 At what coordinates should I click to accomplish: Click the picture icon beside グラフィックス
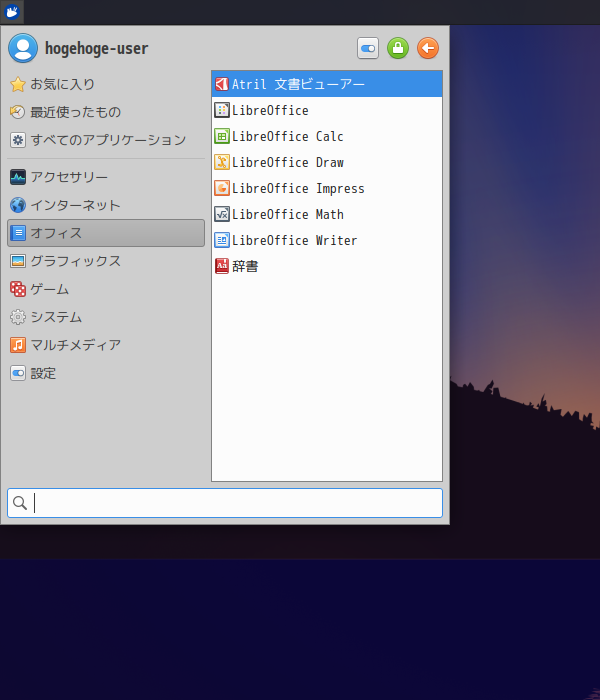18,261
